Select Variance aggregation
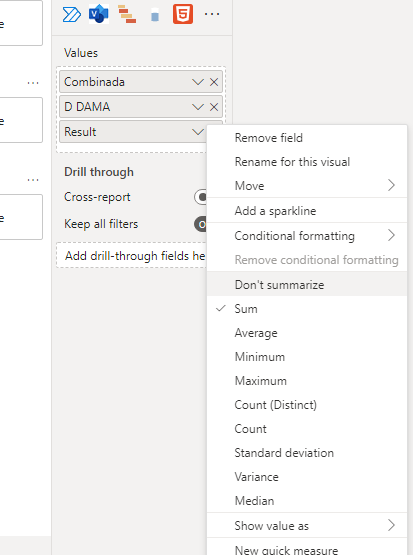 point(307,477)
